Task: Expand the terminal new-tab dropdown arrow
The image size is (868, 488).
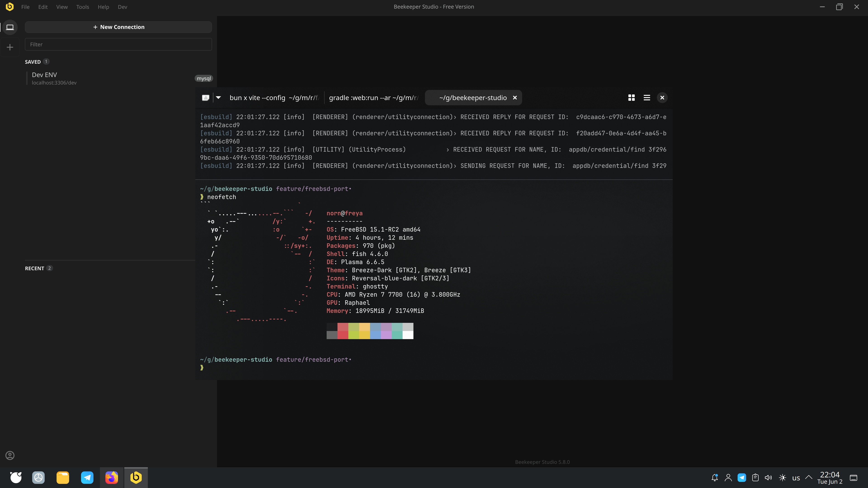Action: (218, 98)
